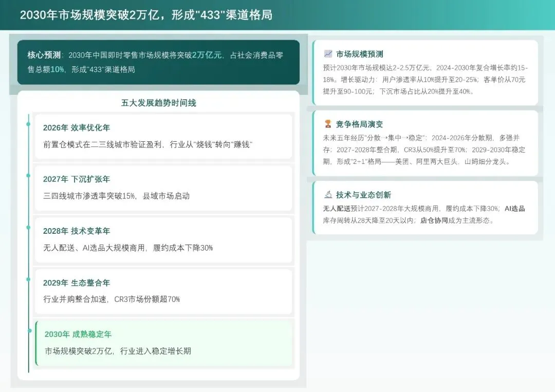This screenshot has width=555, height=392.
Task: Select the 2027年 timeline dot
Action: pyautogui.click(x=28, y=176)
